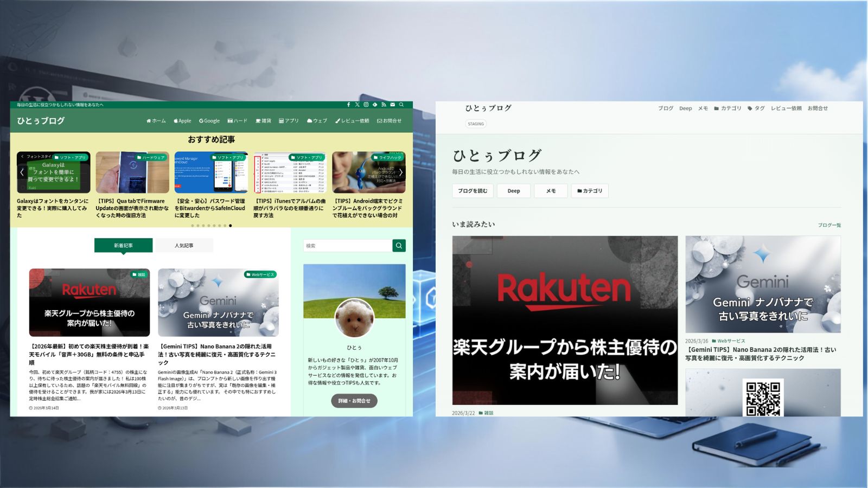Click 雑談 badge on left Rakuten card
The image size is (868, 488).
139,274
